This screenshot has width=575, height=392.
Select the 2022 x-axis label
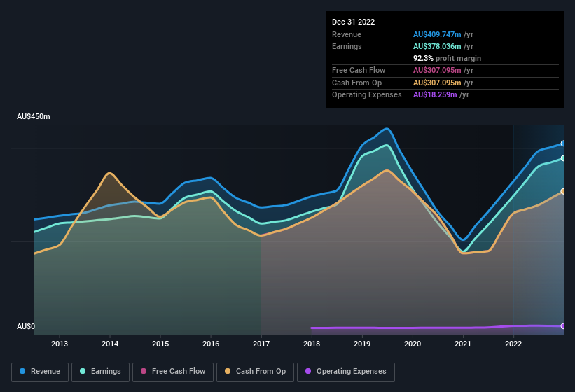point(513,344)
